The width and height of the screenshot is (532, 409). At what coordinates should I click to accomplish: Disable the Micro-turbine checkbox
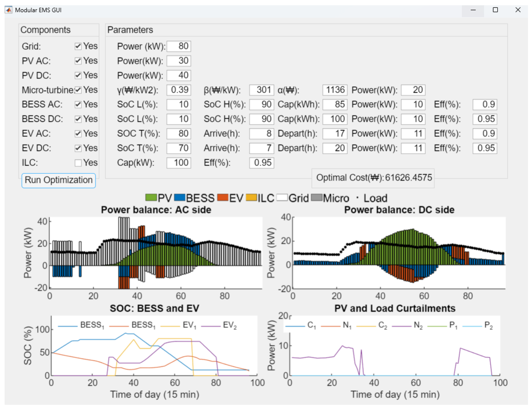[78, 90]
